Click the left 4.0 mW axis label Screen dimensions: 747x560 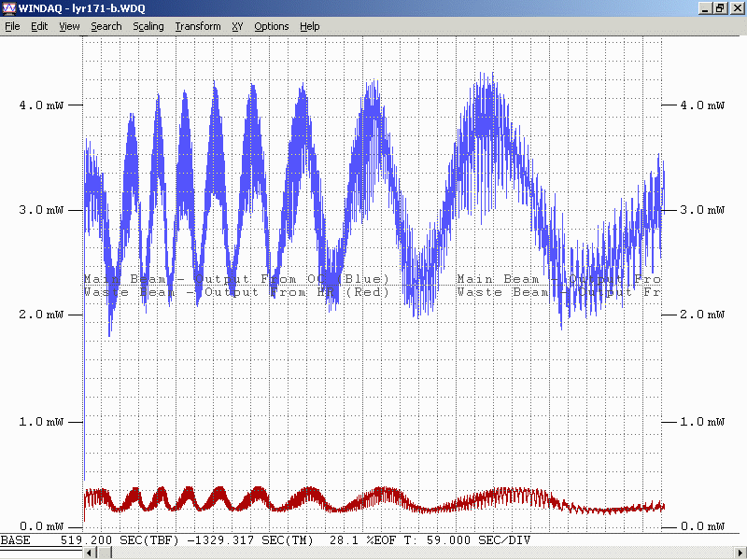[38, 105]
